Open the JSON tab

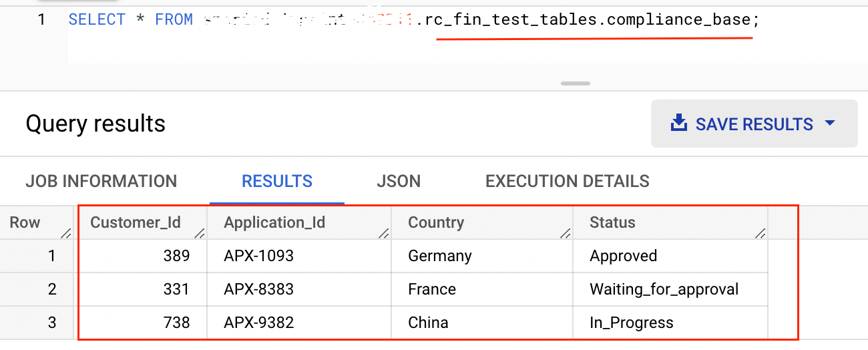tap(399, 181)
